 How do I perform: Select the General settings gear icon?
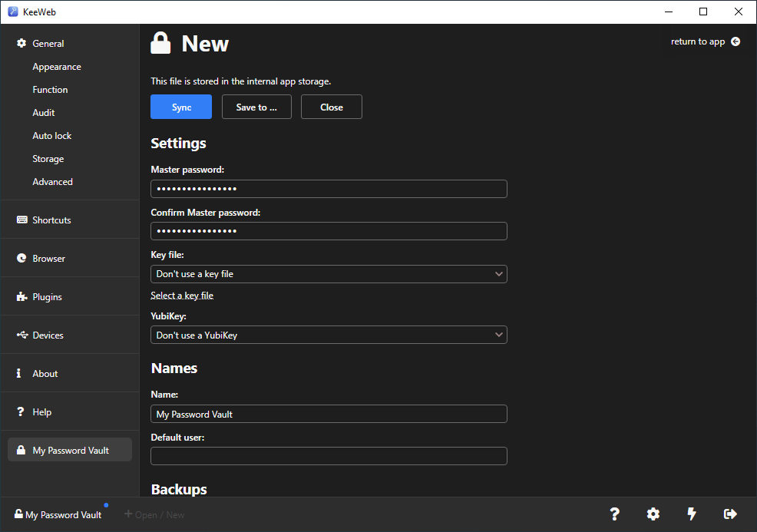[x=21, y=43]
